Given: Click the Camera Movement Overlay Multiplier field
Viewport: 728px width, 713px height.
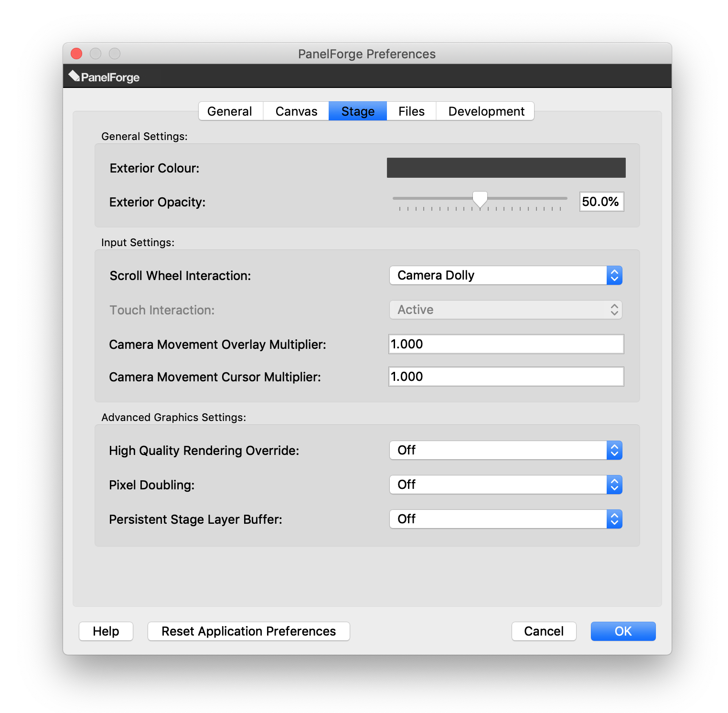Looking at the screenshot, I should [506, 344].
